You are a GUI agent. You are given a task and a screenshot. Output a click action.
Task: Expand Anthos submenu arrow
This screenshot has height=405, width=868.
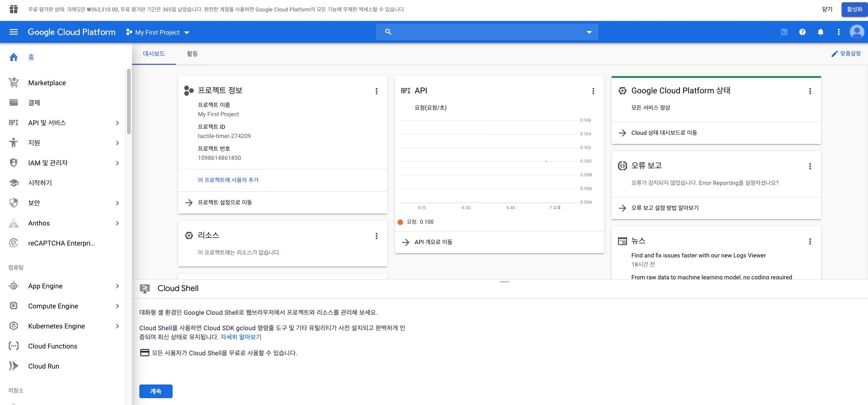click(117, 223)
